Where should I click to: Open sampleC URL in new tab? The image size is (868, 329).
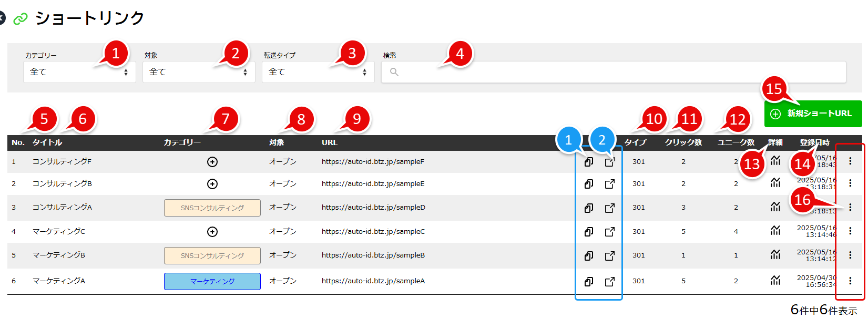pyautogui.click(x=610, y=232)
